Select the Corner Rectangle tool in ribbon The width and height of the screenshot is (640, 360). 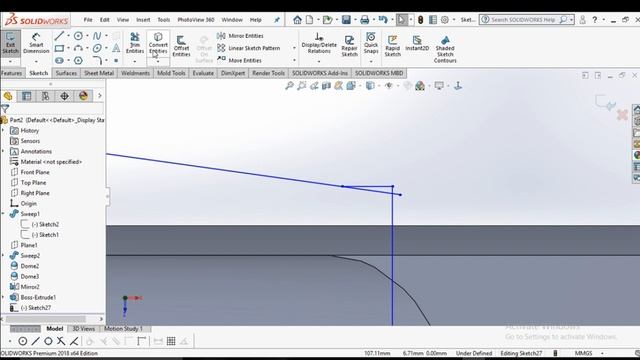59,48
